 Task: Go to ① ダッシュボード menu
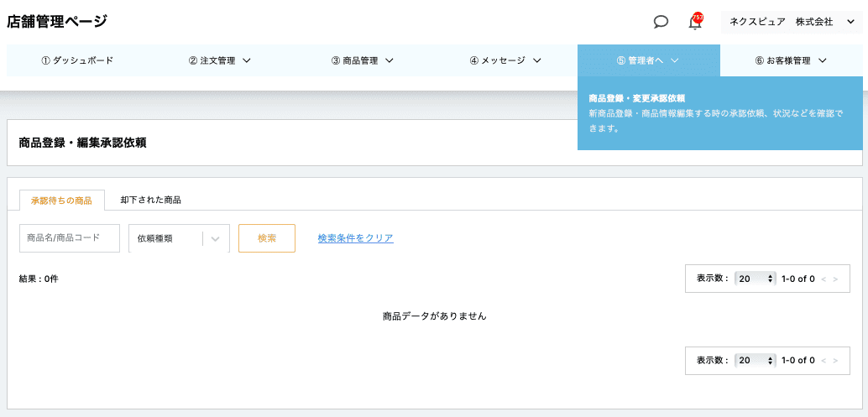click(77, 60)
